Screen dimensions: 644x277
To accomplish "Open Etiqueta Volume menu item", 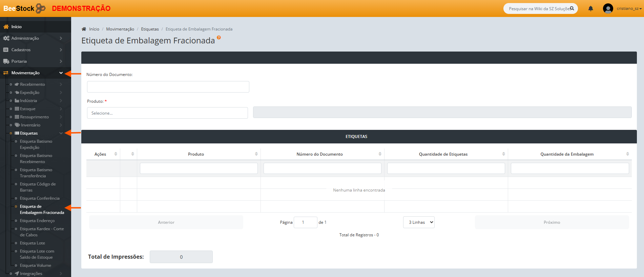I will [x=35, y=265].
